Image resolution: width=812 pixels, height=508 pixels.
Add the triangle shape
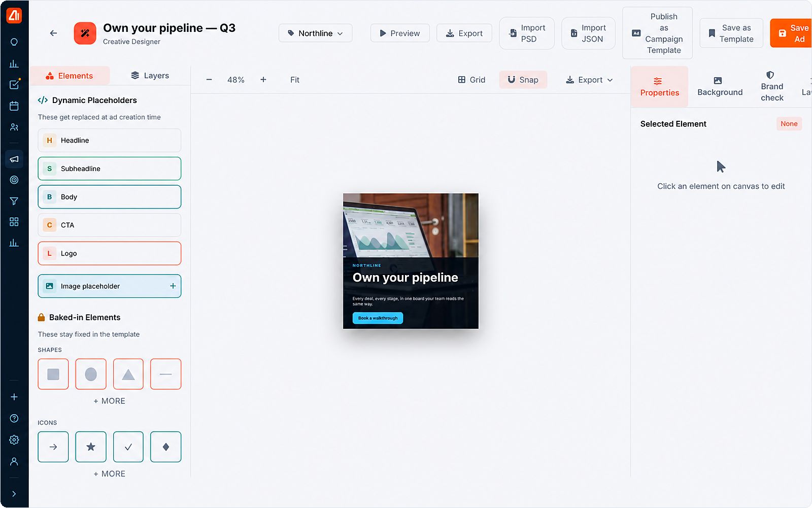coord(128,374)
